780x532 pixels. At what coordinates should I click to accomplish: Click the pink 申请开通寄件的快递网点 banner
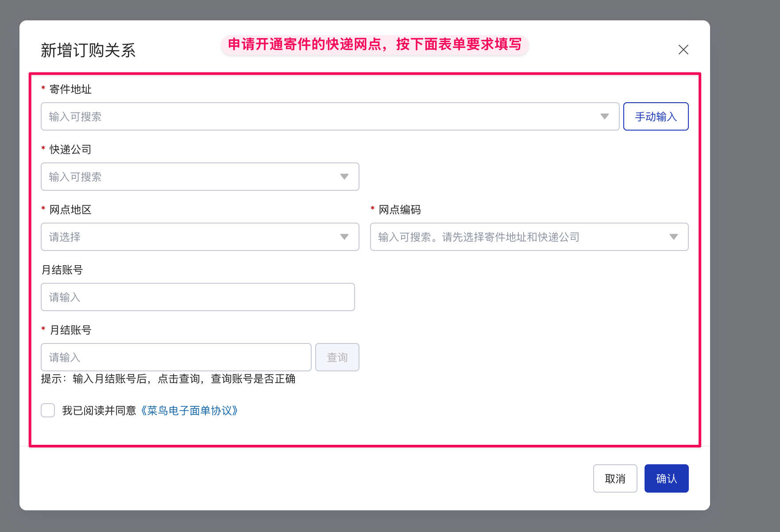pos(375,45)
